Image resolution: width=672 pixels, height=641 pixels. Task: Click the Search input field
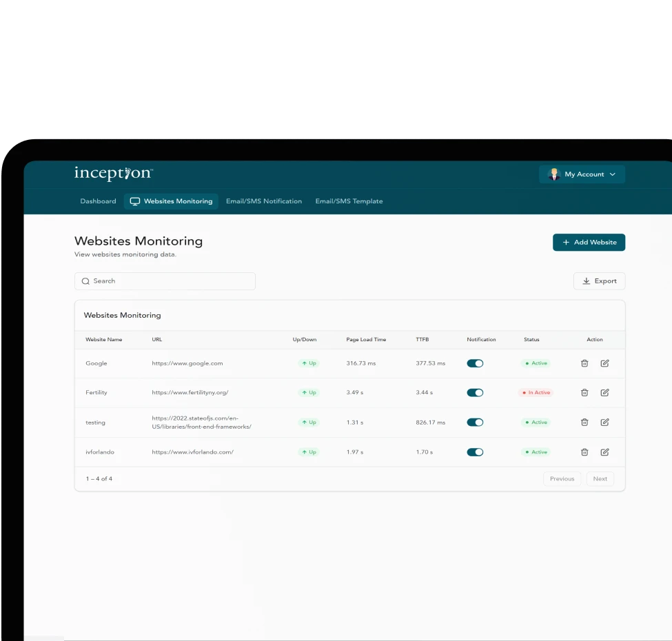(165, 281)
